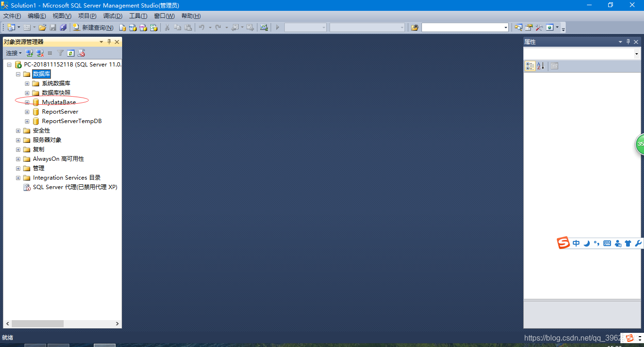644x347 pixels.
Task: Click the Analysis Services DMX Query icon
Action: click(x=143, y=27)
